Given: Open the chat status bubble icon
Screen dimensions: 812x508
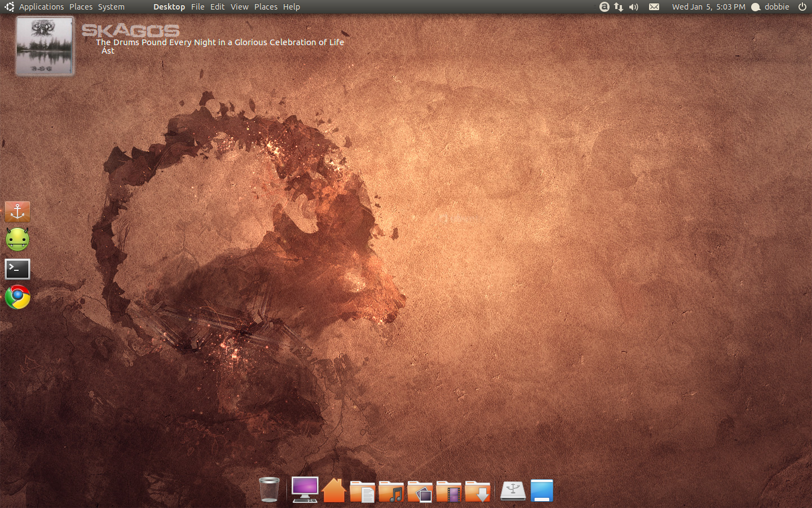Looking at the screenshot, I should click(x=756, y=7).
